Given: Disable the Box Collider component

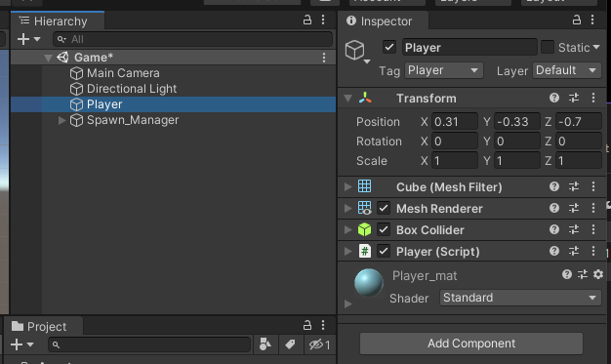Looking at the screenshot, I should point(384,229).
